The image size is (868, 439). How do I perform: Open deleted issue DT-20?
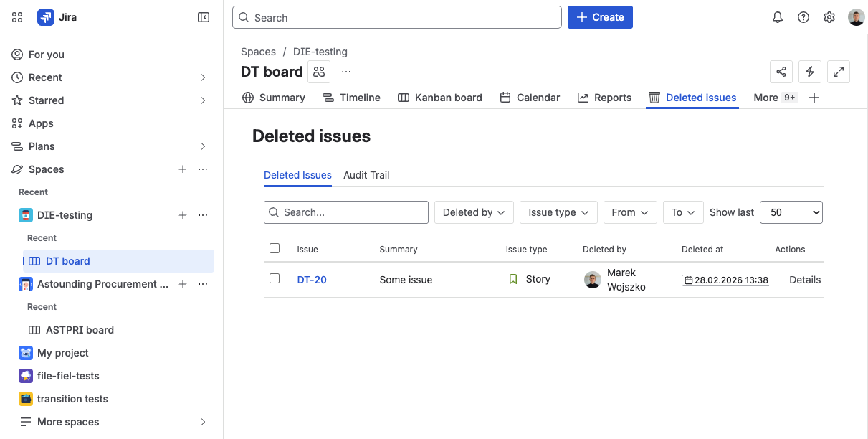point(312,279)
